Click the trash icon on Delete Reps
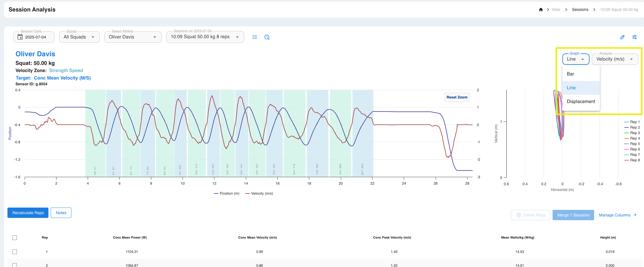 pyautogui.click(x=518, y=215)
